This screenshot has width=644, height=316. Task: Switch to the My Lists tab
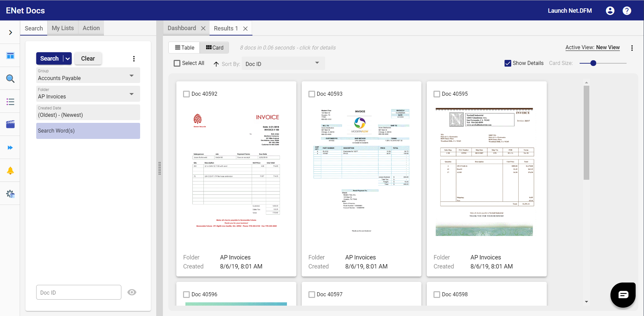[62, 28]
